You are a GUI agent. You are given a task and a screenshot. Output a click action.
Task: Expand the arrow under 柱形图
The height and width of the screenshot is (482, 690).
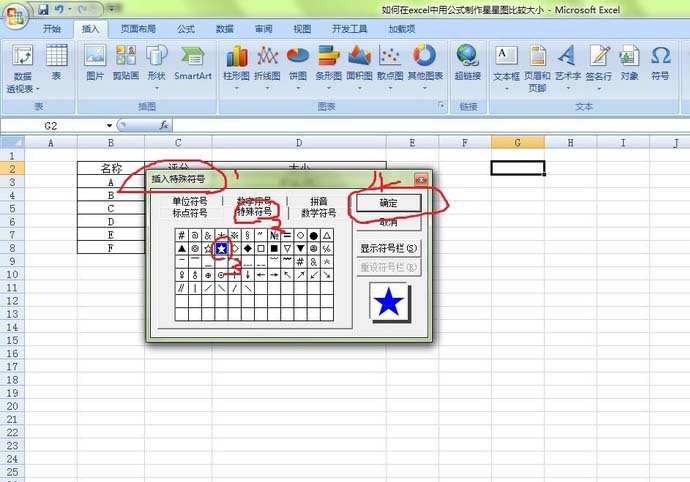point(236,88)
